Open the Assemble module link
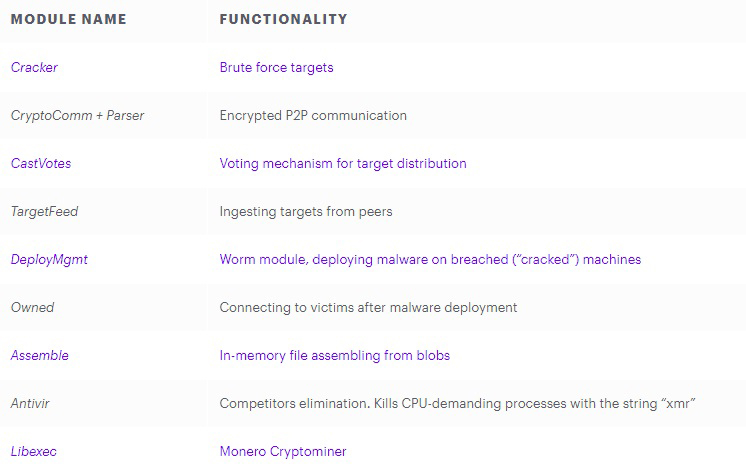The width and height of the screenshot is (746, 475). pyautogui.click(x=39, y=356)
